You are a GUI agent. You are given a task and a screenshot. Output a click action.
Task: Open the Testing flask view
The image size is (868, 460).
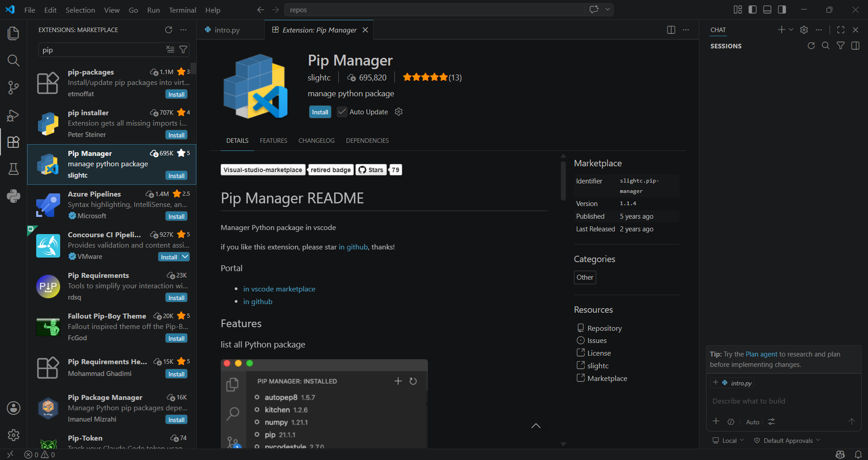(x=14, y=169)
